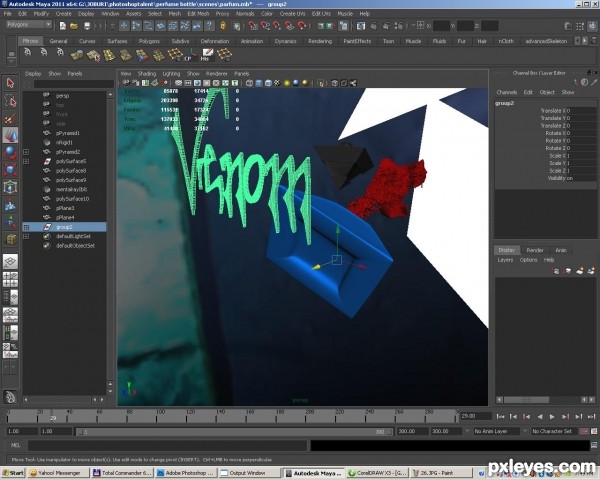Viewport: 600px width, 480px height.
Task: Pick the Rotate tool sphere icon
Action: coord(10,153)
